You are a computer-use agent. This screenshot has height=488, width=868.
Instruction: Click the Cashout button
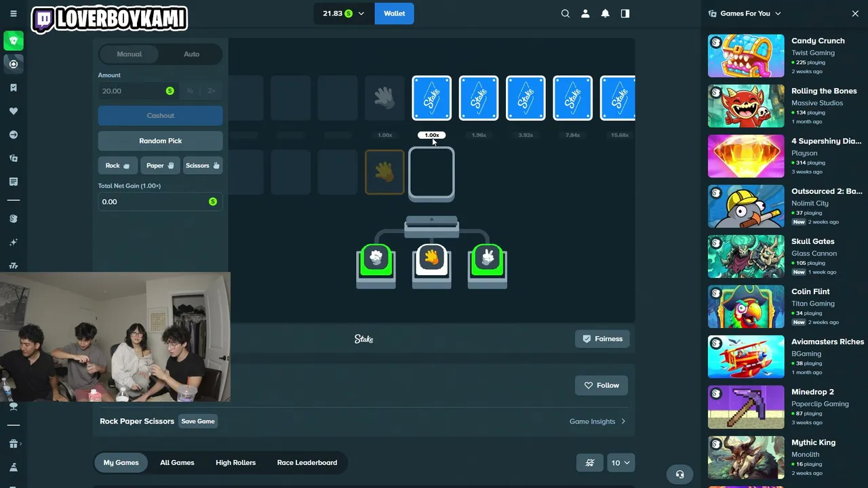[x=161, y=115]
